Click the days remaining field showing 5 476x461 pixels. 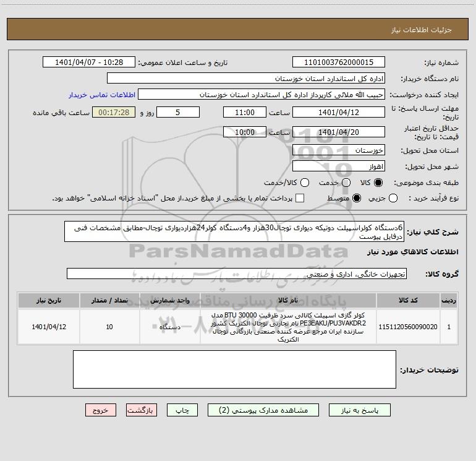point(178,112)
